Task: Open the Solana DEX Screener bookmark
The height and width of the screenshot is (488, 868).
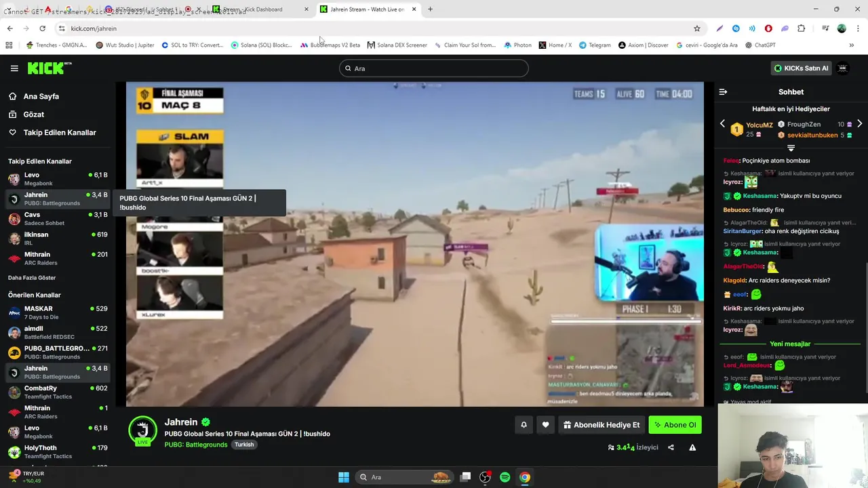Action: (397, 45)
